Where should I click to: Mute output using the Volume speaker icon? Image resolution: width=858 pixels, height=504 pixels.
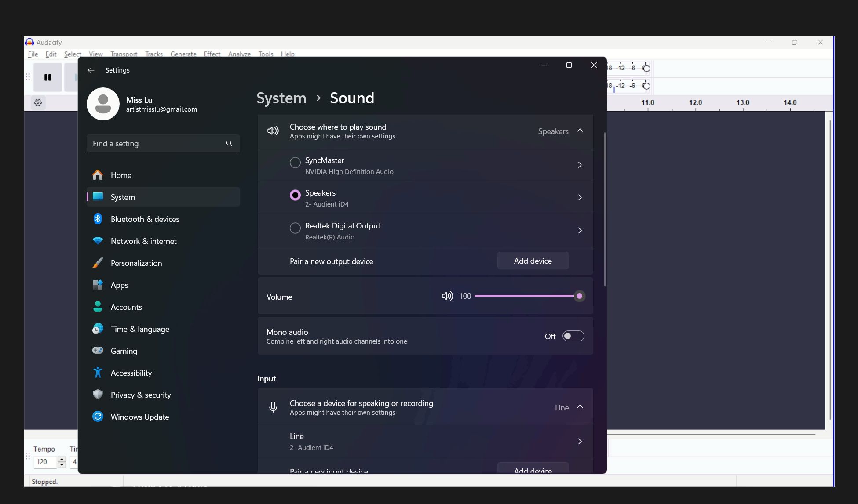coord(447,296)
